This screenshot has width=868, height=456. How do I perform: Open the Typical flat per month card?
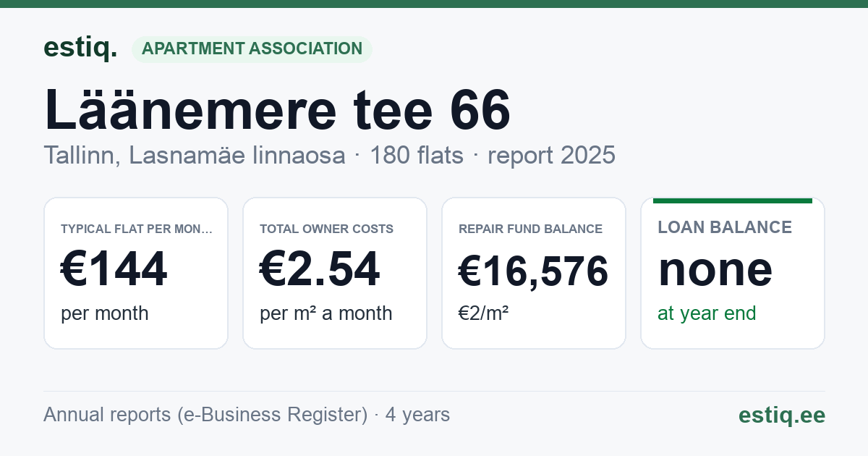pyautogui.click(x=136, y=273)
